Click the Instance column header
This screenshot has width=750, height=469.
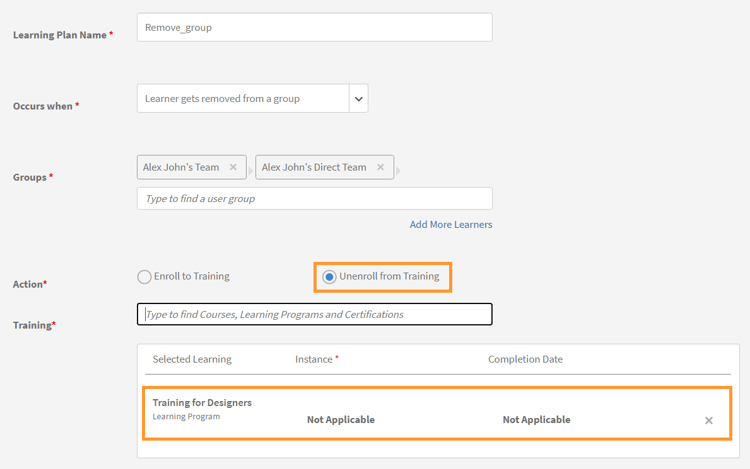point(314,359)
